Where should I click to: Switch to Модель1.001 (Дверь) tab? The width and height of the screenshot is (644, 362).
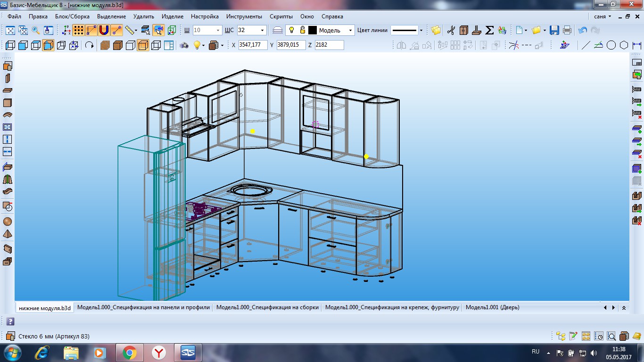click(492, 307)
